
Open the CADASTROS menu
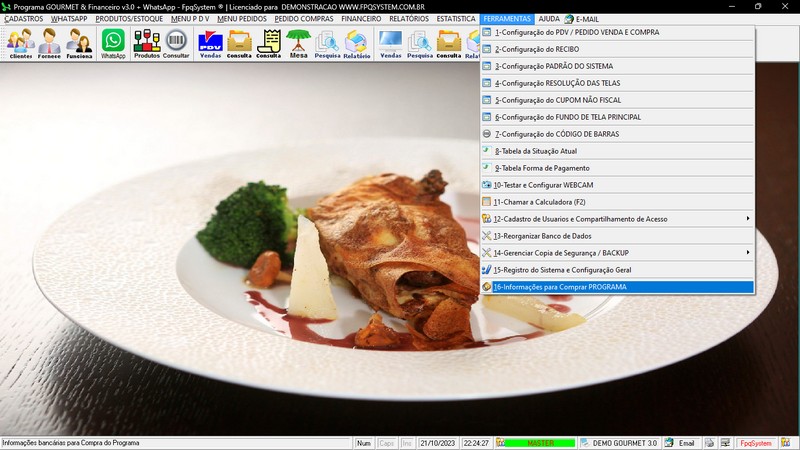coord(23,19)
